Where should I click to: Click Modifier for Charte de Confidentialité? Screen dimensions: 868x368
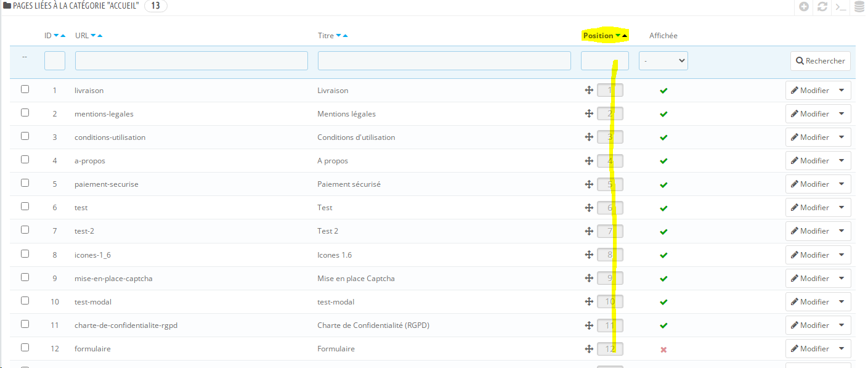click(809, 325)
